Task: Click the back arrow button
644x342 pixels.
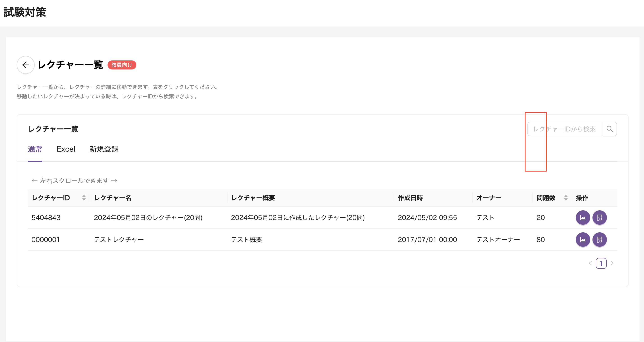Action: tap(25, 65)
